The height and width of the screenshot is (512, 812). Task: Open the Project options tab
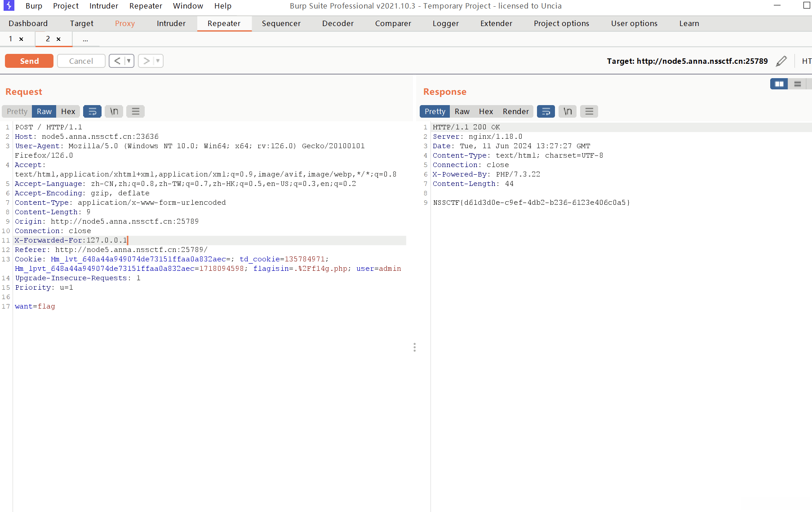pyautogui.click(x=561, y=23)
